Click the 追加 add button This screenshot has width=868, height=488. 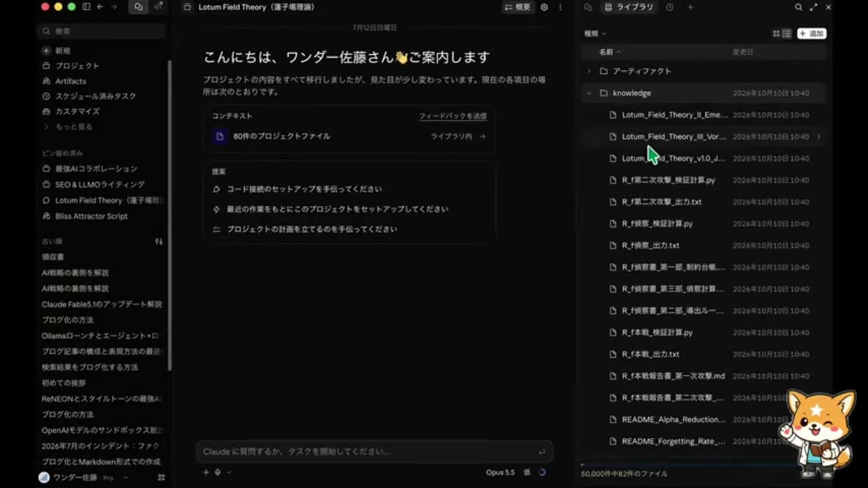[812, 33]
